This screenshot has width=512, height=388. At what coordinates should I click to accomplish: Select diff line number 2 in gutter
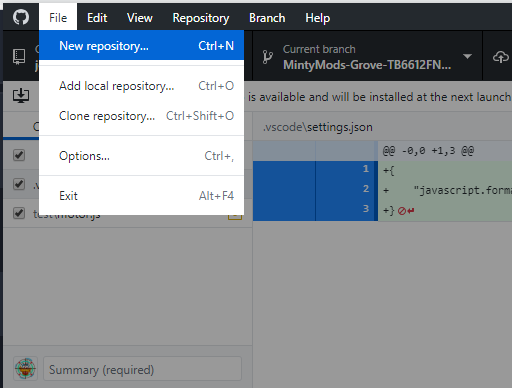click(x=366, y=189)
